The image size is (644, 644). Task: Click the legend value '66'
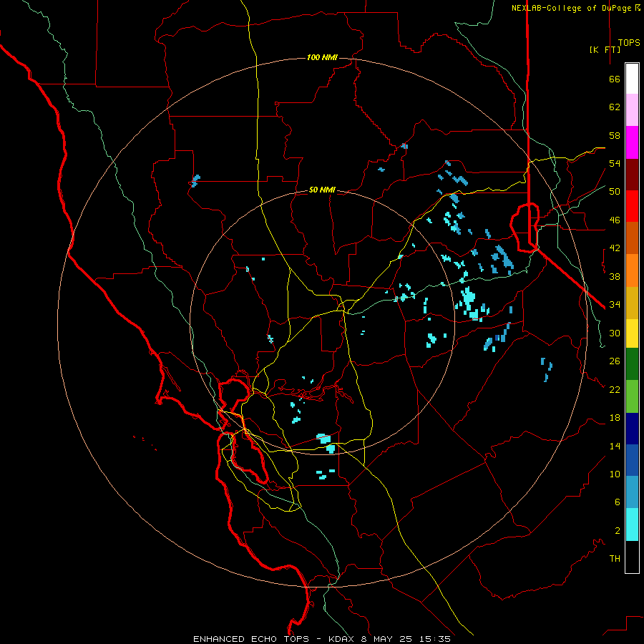(615, 79)
